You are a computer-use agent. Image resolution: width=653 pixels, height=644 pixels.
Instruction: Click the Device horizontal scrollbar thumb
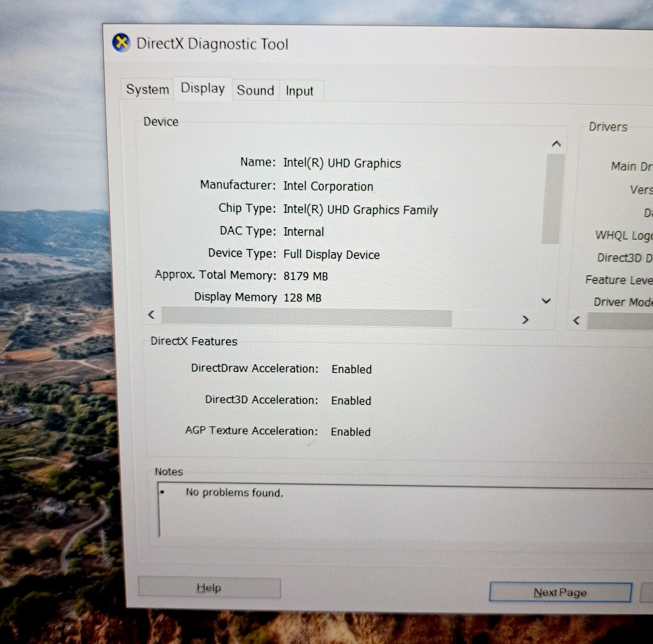click(307, 317)
